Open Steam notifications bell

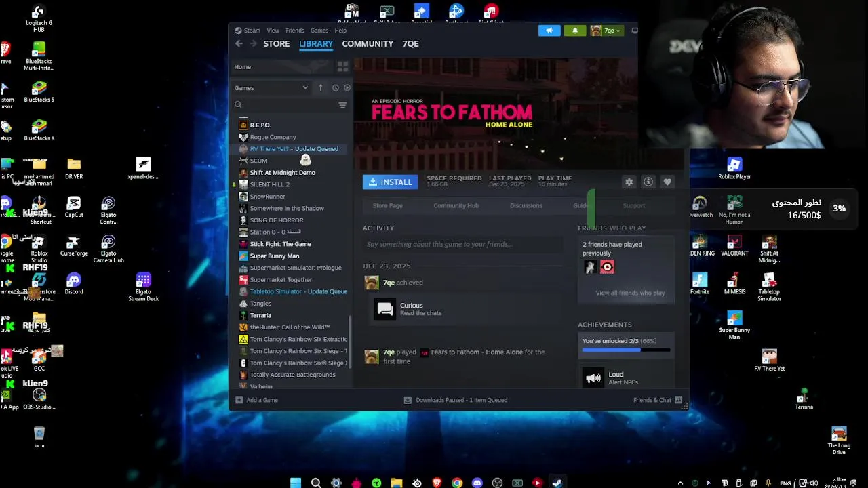pyautogui.click(x=575, y=30)
